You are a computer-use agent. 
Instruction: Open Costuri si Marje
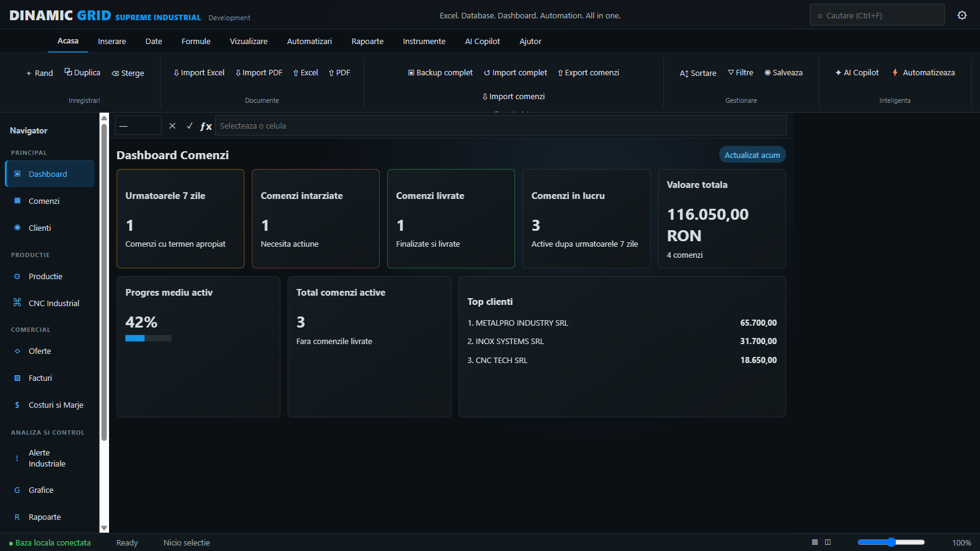50,405
